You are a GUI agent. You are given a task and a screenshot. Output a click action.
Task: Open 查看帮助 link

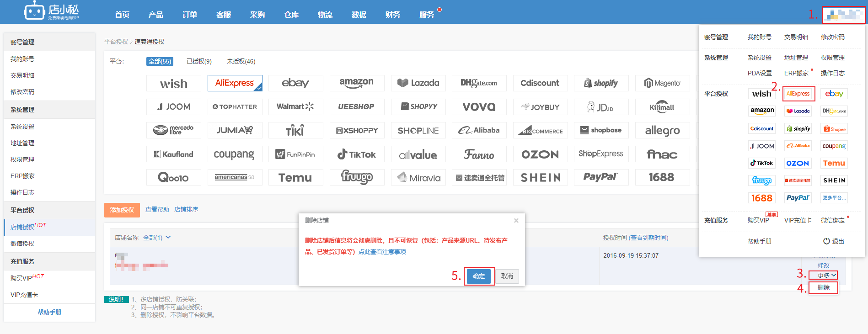pos(157,209)
